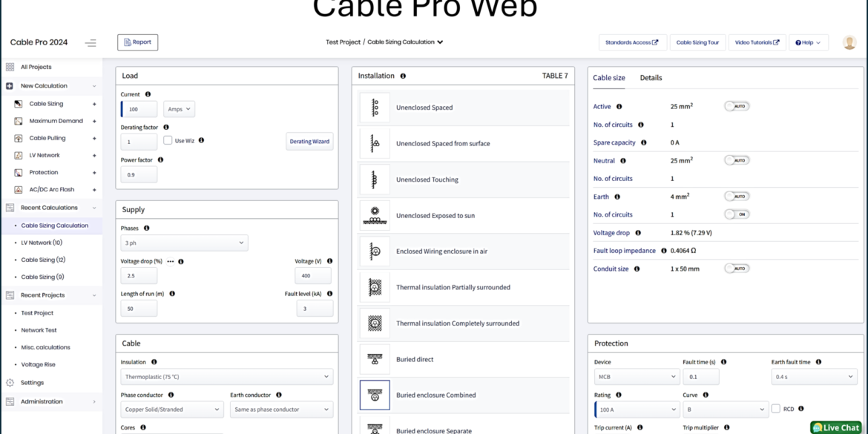Open the Earth conductor dropdown
Image resolution: width=868 pixels, height=434 pixels.
[x=282, y=410]
